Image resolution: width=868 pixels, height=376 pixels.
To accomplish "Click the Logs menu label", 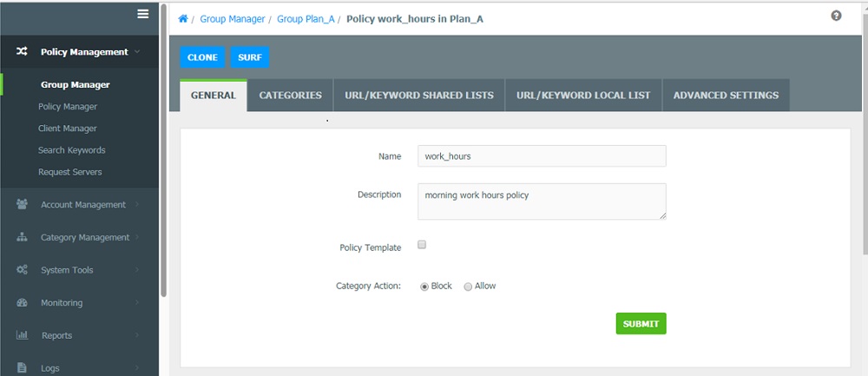I will click(x=49, y=367).
